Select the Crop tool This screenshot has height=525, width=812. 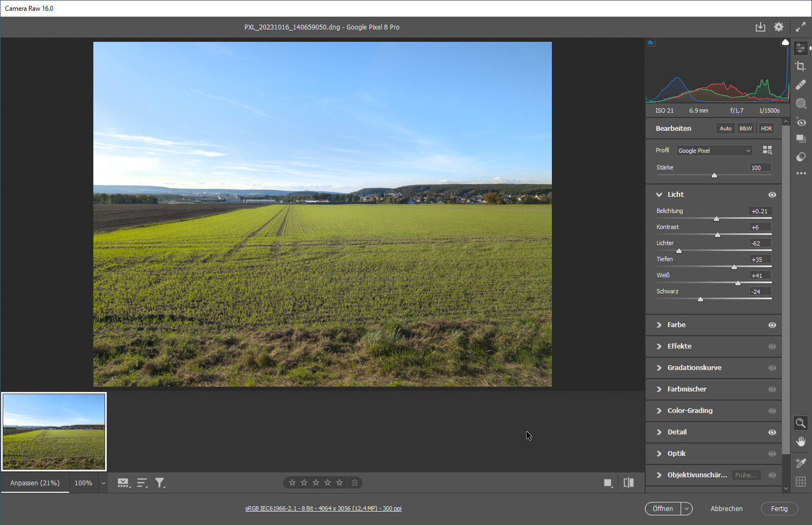coord(801,66)
